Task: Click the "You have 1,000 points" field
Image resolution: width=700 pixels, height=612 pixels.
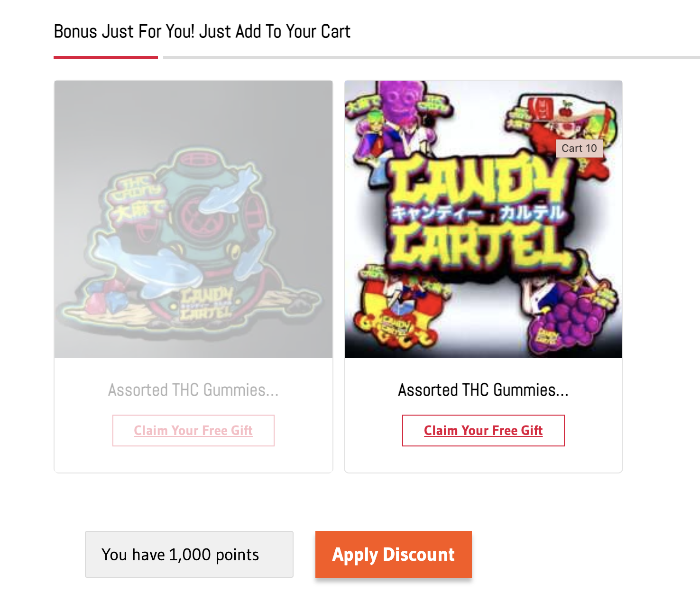Action: (x=189, y=554)
